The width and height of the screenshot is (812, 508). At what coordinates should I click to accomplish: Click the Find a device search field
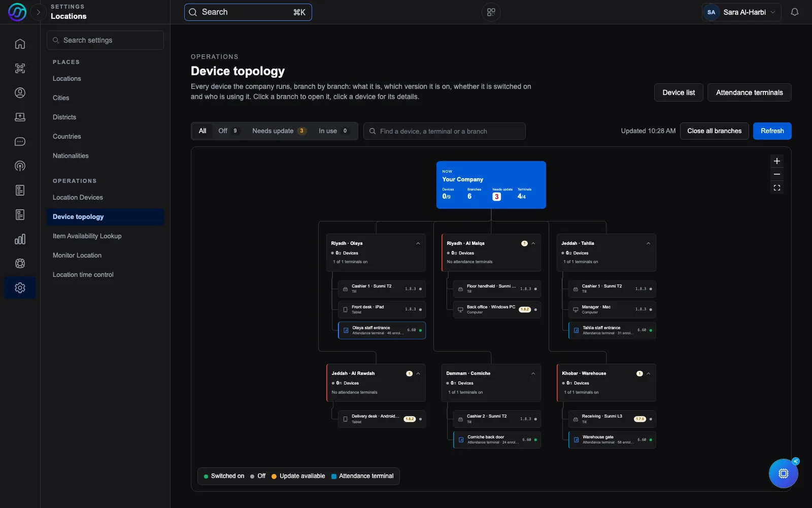tap(445, 131)
